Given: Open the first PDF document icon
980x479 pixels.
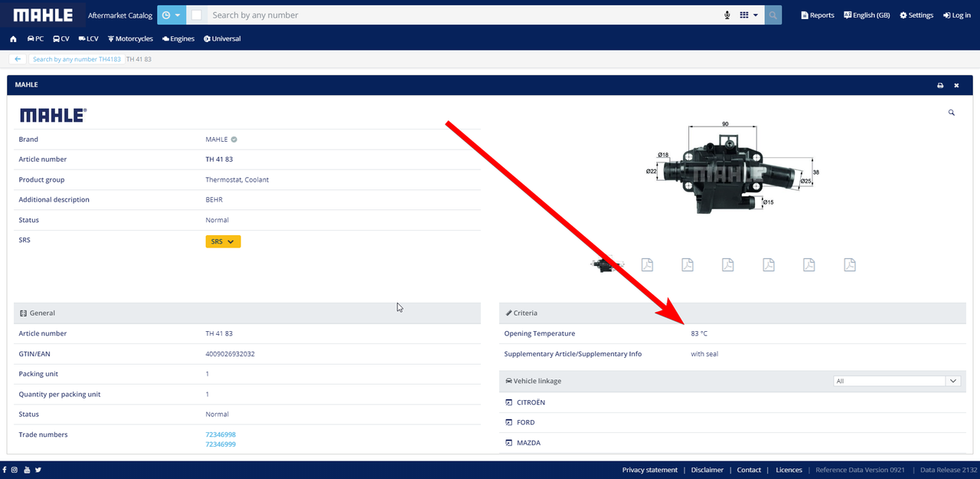Looking at the screenshot, I should 647,264.
